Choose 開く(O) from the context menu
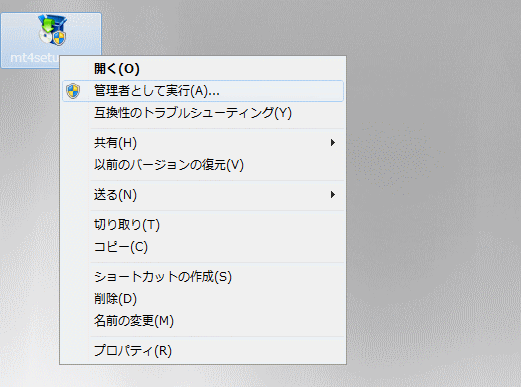 [203, 69]
